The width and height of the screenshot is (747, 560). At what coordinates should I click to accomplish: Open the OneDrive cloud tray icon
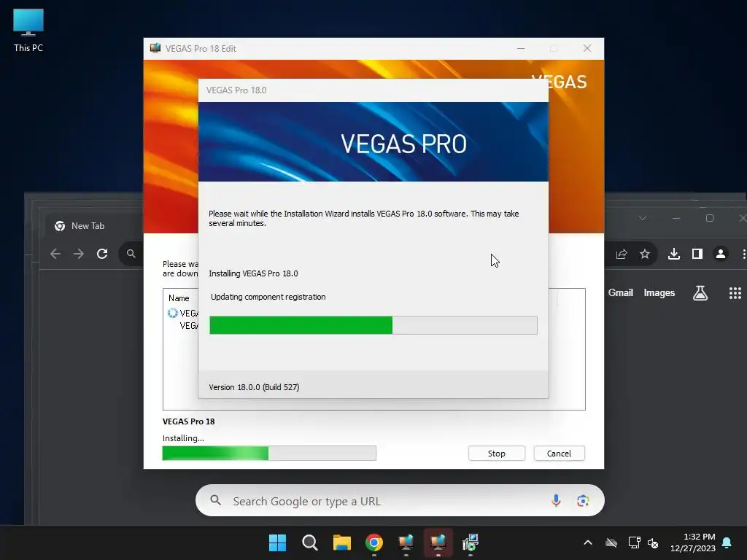click(x=611, y=542)
